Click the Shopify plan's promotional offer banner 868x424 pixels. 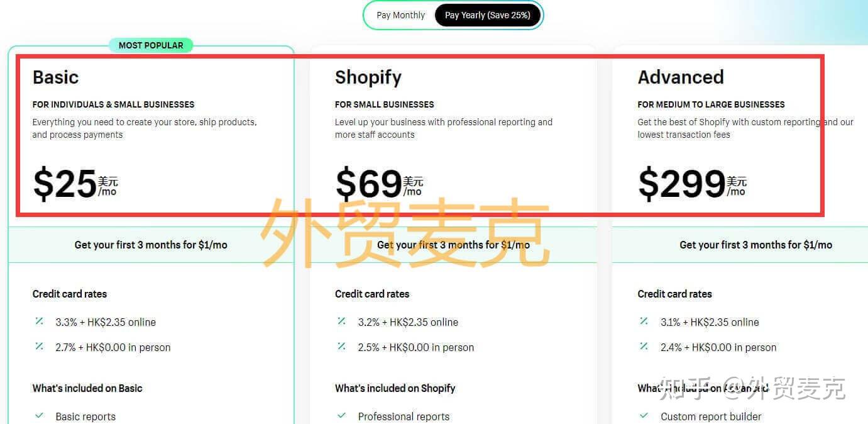coord(453,245)
